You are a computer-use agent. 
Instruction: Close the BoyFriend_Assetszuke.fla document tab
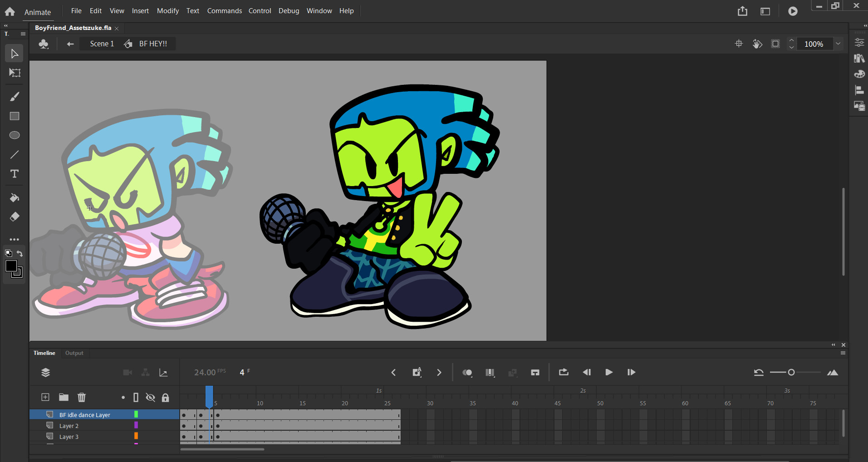117,28
